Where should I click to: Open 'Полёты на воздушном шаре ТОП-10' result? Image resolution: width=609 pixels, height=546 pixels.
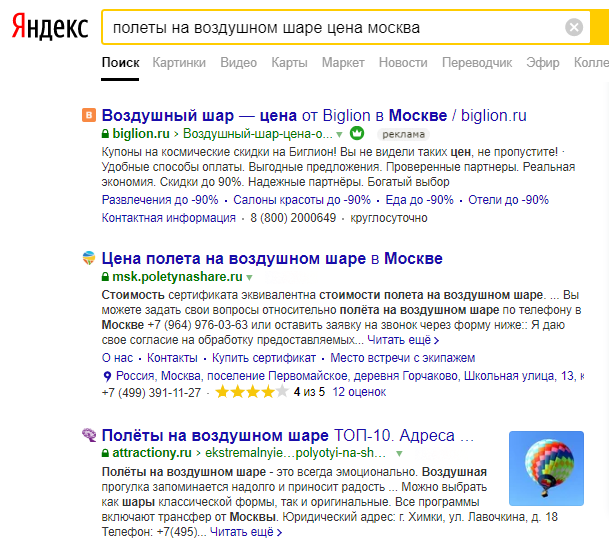point(287,435)
